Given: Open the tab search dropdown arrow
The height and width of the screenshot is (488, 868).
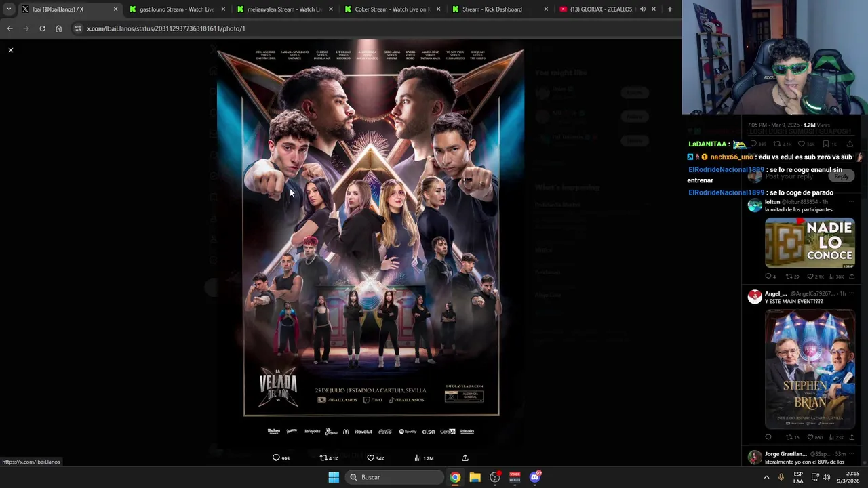Looking at the screenshot, I should click(x=8, y=9).
